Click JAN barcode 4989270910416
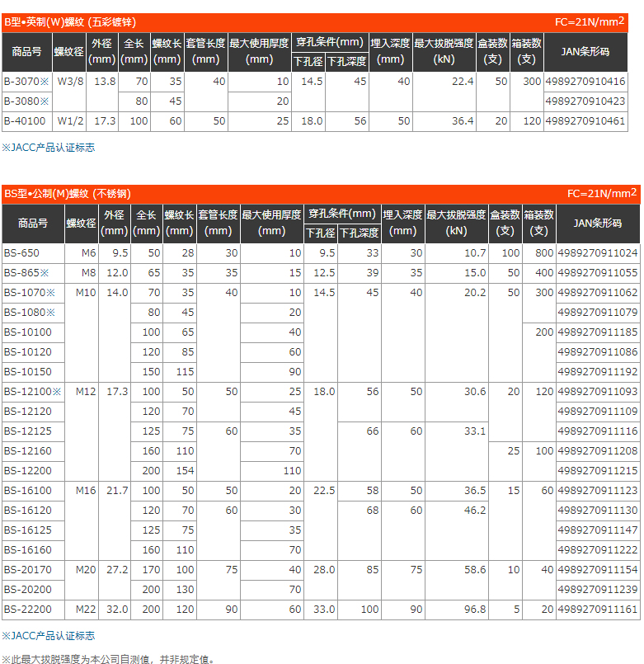The image size is (644, 664). click(585, 82)
